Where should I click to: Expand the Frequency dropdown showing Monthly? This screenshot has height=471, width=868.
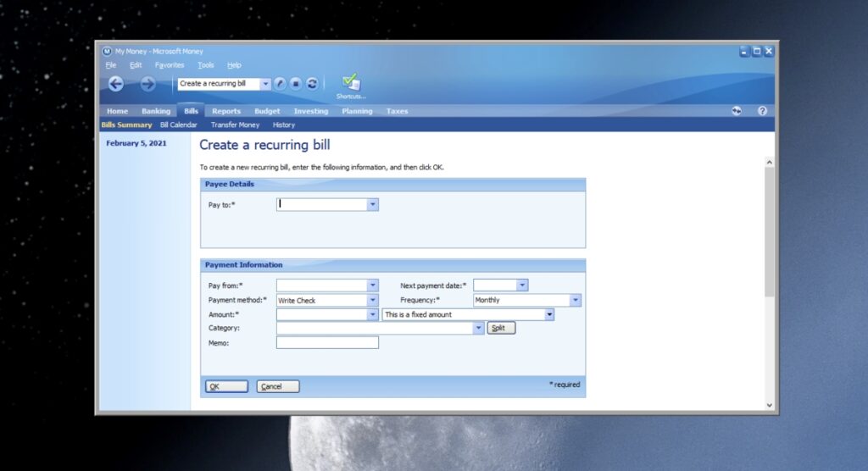pos(576,300)
